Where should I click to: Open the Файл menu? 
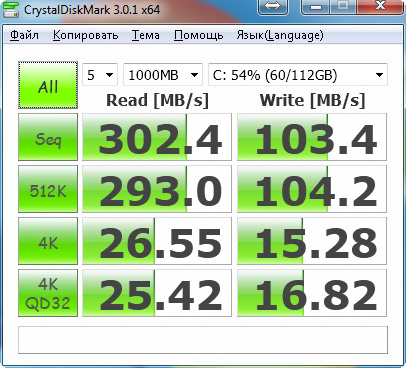(x=24, y=35)
